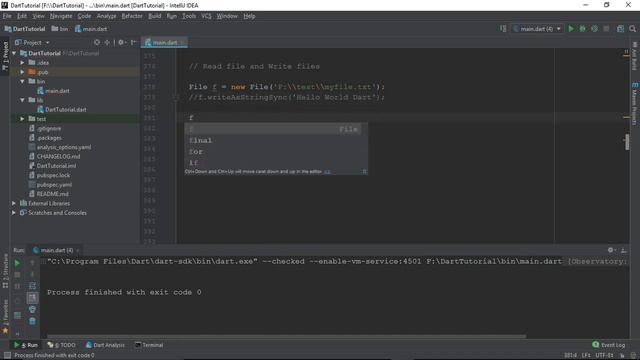Toggle Scroll to End in Run console

[x=32, y=298]
